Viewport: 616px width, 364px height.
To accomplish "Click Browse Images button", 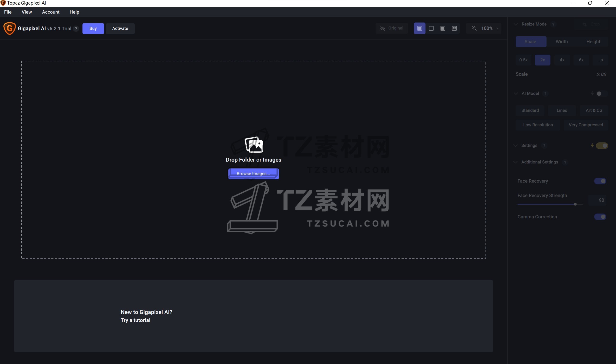I will click(x=253, y=174).
